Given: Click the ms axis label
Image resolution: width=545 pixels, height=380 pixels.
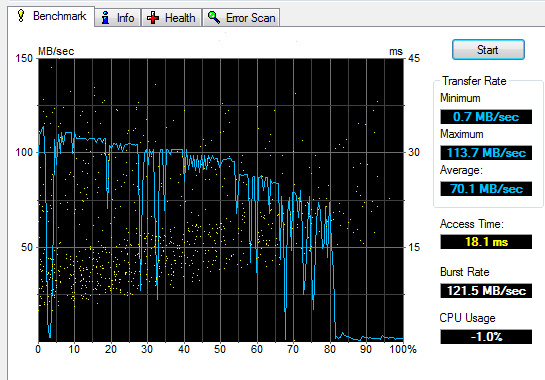Looking at the screenshot, I should click(396, 51).
